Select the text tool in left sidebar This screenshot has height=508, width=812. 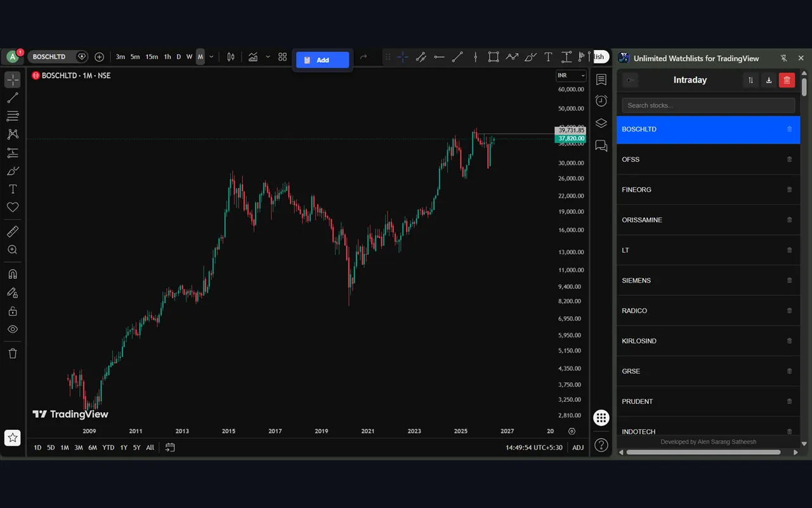[x=13, y=189]
